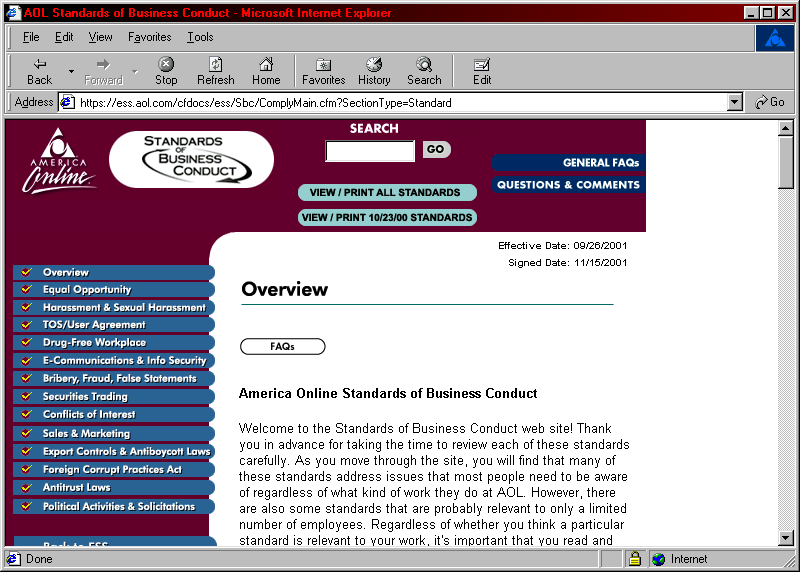Open the View menu
800x572 pixels.
pyautogui.click(x=100, y=37)
